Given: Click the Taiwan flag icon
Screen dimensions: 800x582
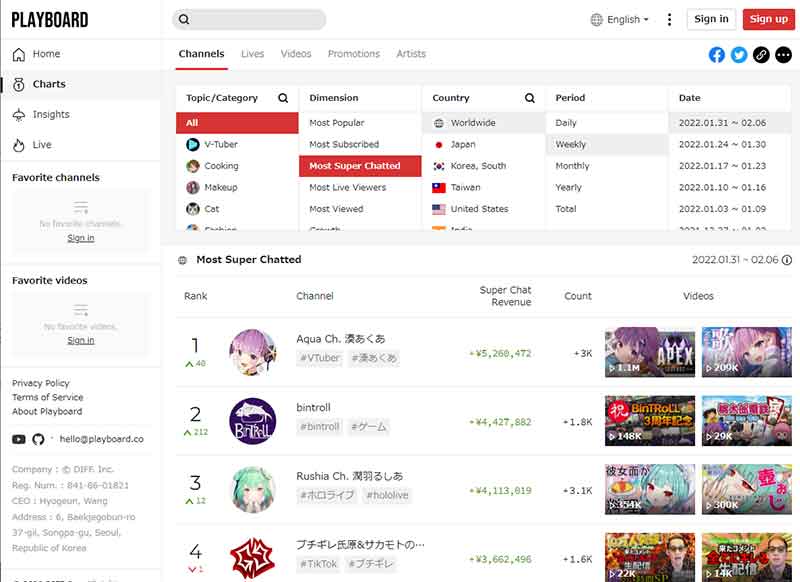Looking at the screenshot, I should click(439, 187).
